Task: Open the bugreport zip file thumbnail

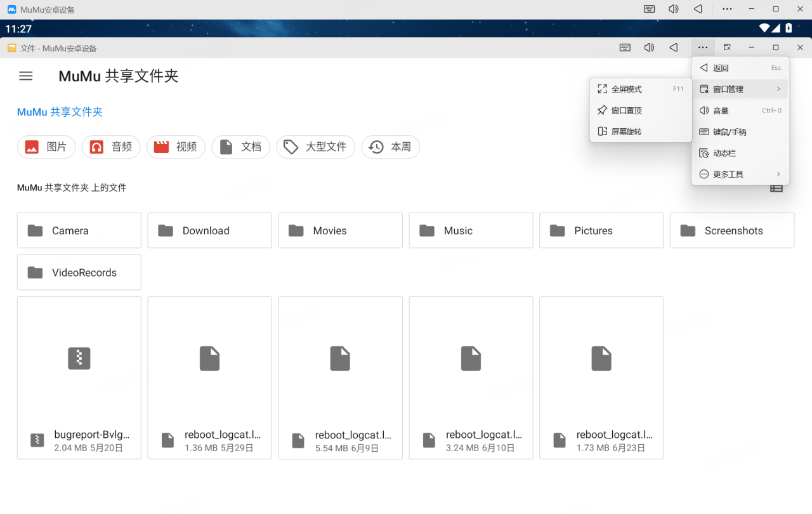Action: [x=79, y=359]
